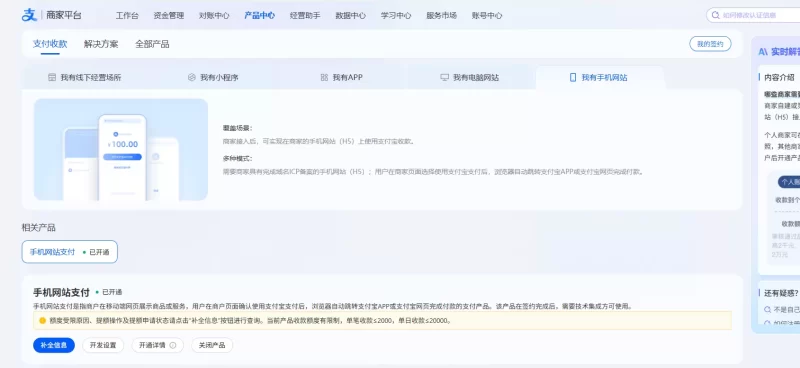
Task: Click the phone icon beside 我有手机网站
Action: pos(573,78)
